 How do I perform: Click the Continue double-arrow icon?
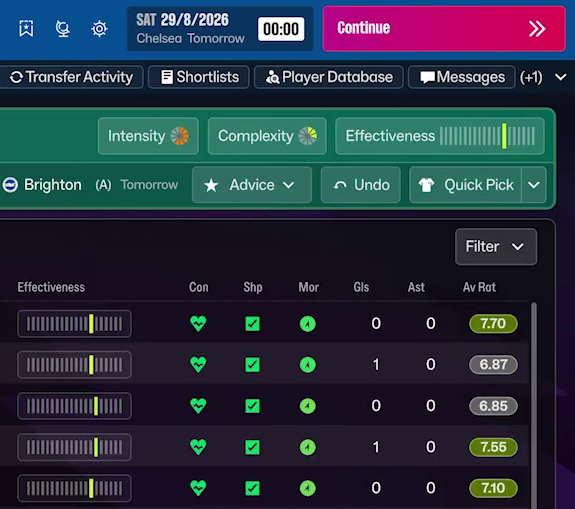tap(537, 29)
